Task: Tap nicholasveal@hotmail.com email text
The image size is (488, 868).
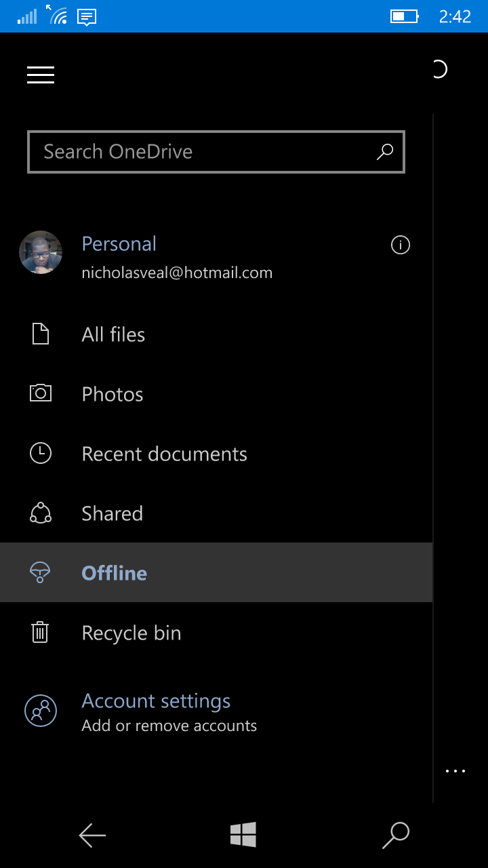Action: point(177,273)
